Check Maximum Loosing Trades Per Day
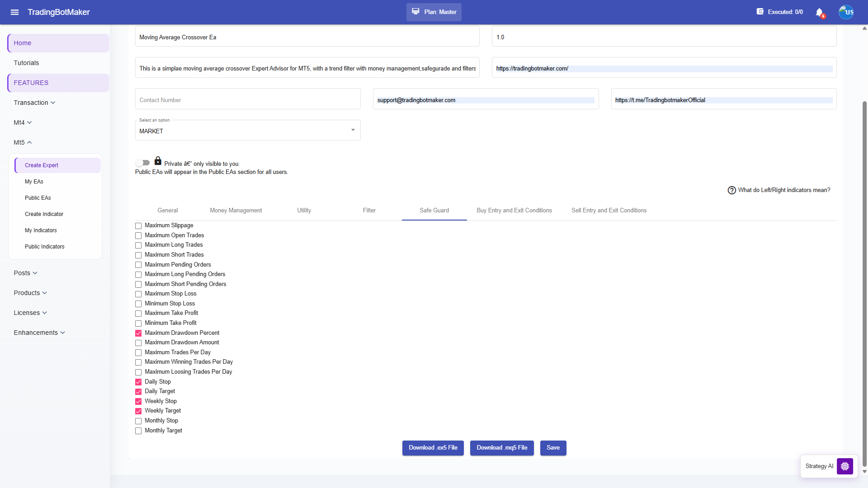 pyautogui.click(x=138, y=372)
